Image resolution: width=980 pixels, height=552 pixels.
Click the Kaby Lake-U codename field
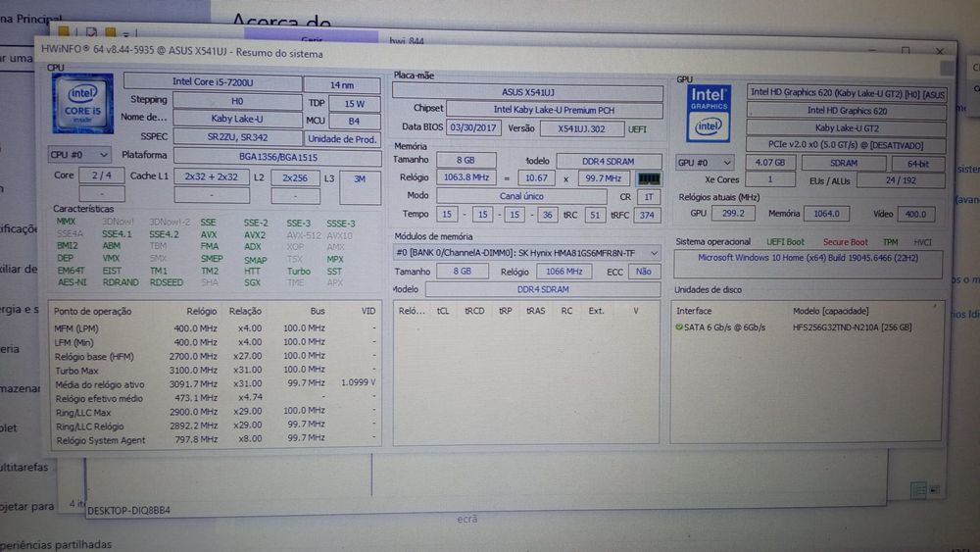(237, 119)
